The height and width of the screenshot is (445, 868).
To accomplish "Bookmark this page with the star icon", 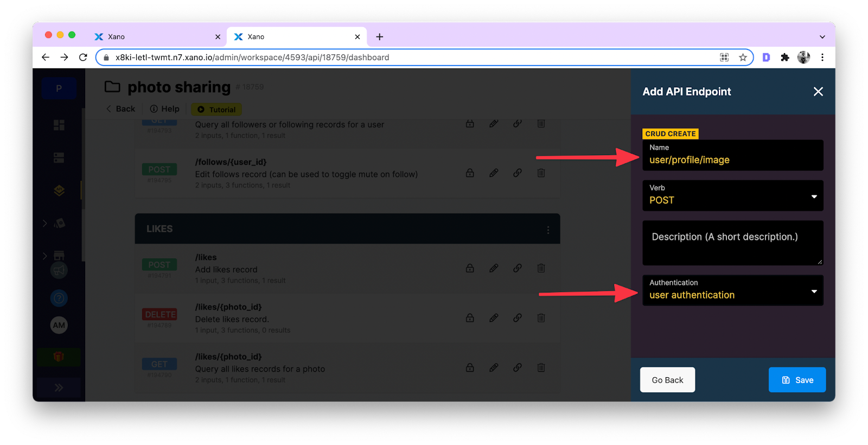I will pyautogui.click(x=743, y=58).
